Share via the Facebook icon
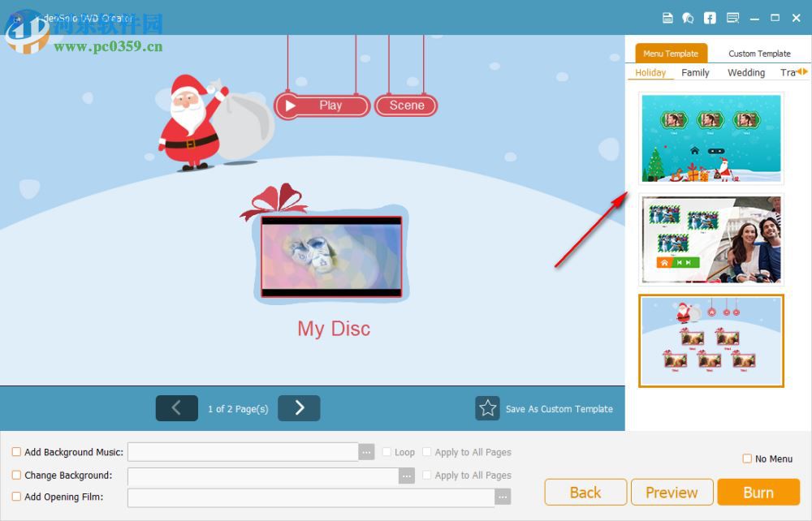812x521 pixels. [x=710, y=18]
